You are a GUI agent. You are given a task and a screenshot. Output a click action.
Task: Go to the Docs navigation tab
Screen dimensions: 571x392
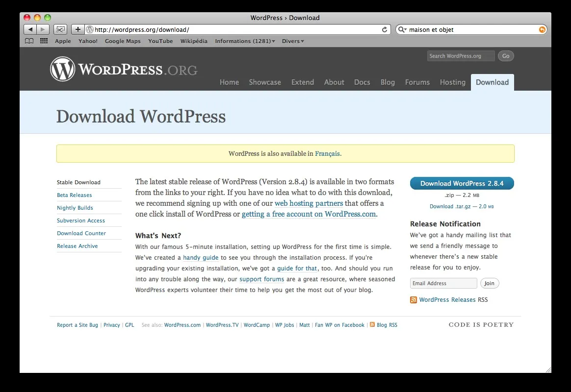[x=362, y=82]
